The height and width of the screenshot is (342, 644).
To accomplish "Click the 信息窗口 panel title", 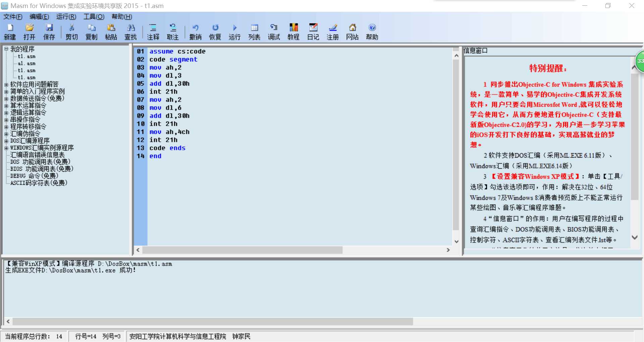I will (476, 51).
